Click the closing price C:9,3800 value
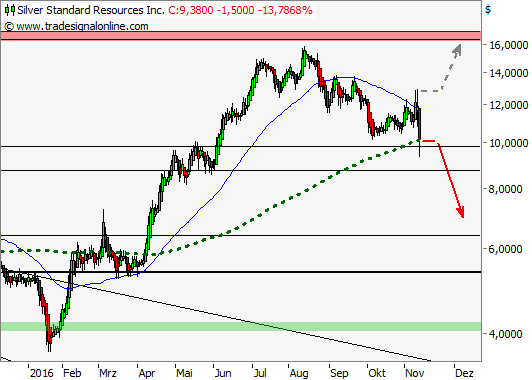 (x=191, y=10)
